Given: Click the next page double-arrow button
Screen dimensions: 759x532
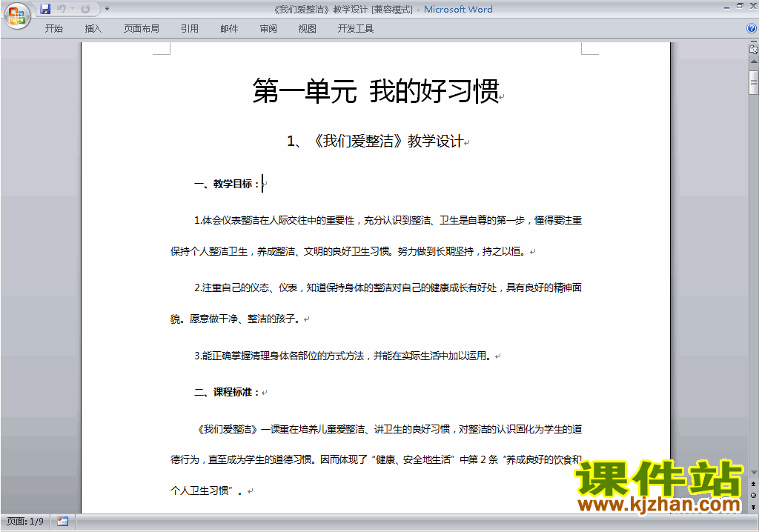Looking at the screenshot, I should (x=753, y=507).
